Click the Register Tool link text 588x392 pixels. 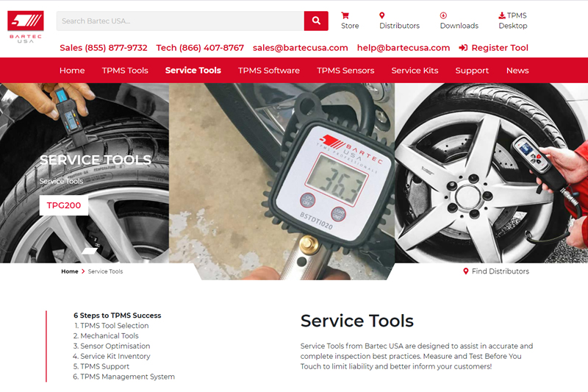500,48
